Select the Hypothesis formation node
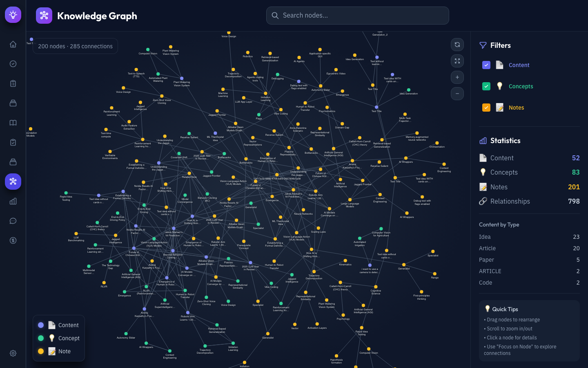The width and height of the screenshot is (588, 368). (336, 356)
